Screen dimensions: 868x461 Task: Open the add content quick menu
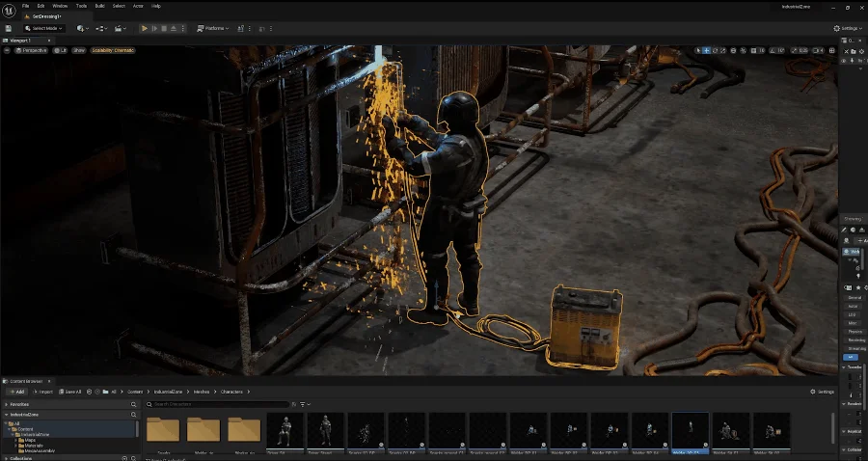83,28
